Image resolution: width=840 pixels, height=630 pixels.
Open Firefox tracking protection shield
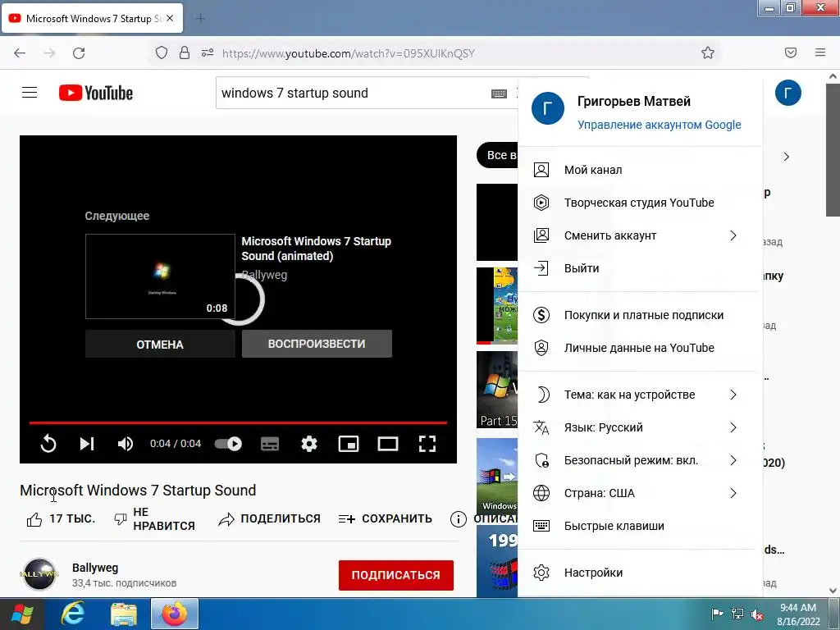point(162,52)
